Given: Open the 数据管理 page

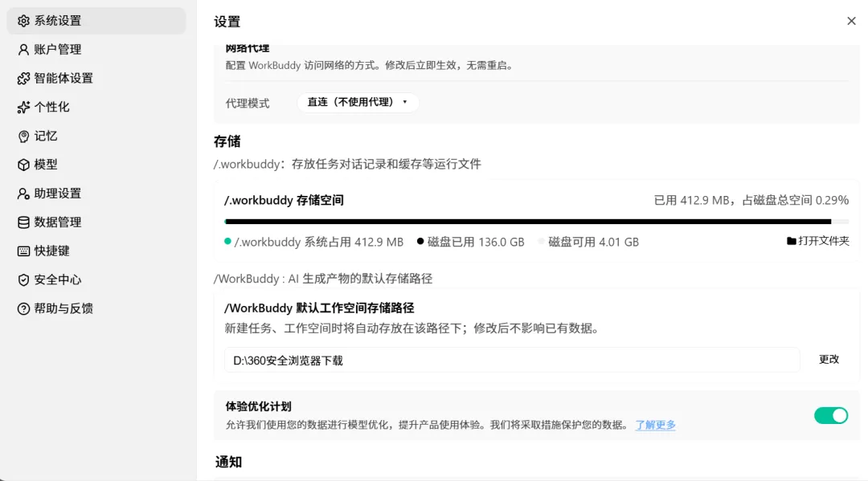Looking at the screenshot, I should click(96, 222).
